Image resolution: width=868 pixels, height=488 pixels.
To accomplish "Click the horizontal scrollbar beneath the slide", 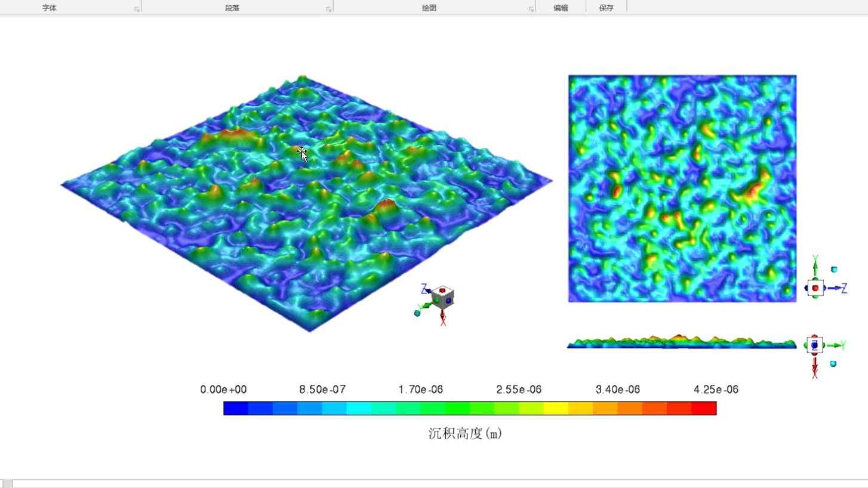I will (x=440, y=483).
